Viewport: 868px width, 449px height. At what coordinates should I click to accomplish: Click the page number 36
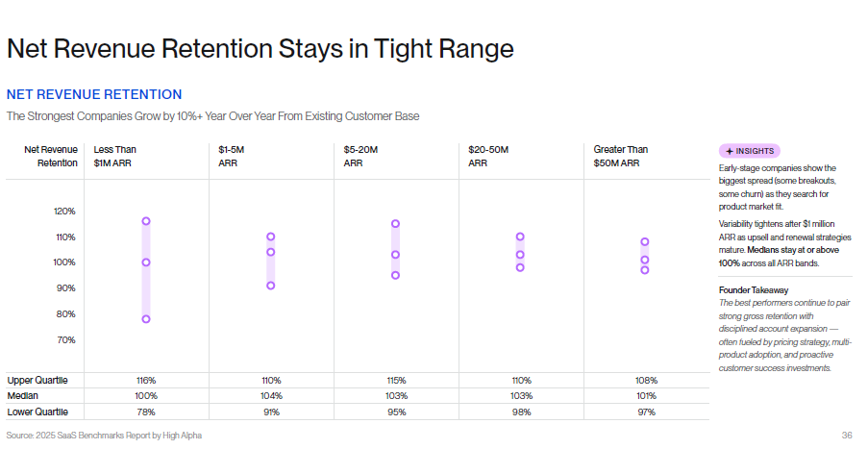(847, 435)
